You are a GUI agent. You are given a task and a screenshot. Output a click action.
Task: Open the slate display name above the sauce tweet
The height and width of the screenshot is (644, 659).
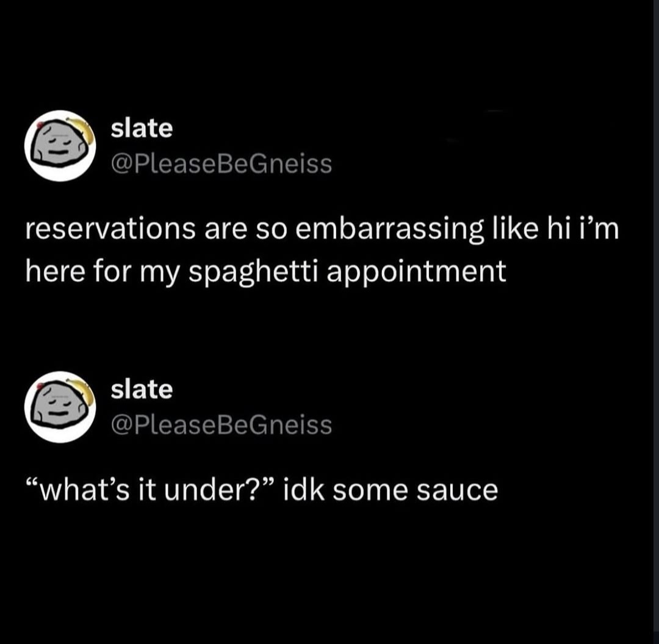[142, 389]
